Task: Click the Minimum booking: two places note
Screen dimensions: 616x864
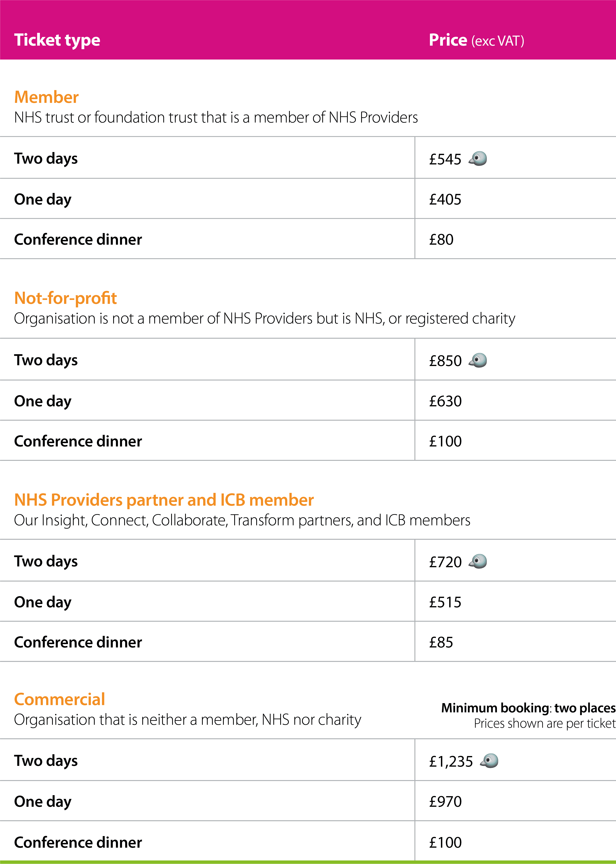Action: (528, 708)
